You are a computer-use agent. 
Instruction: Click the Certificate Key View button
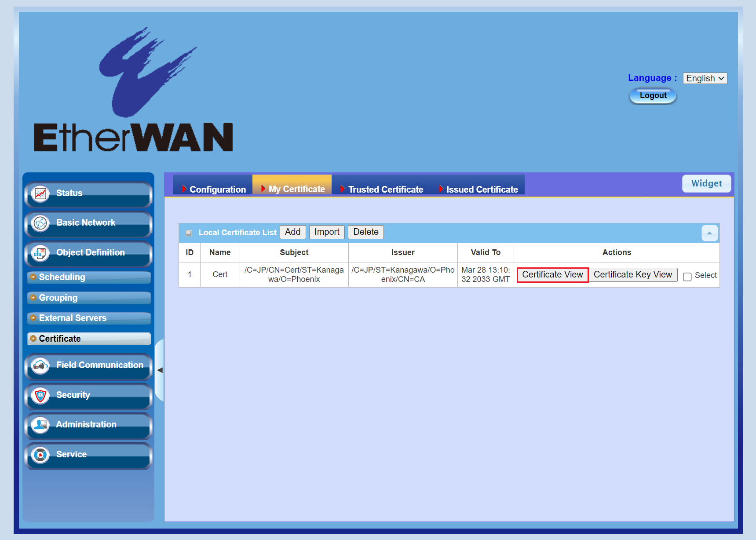[x=633, y=275]
